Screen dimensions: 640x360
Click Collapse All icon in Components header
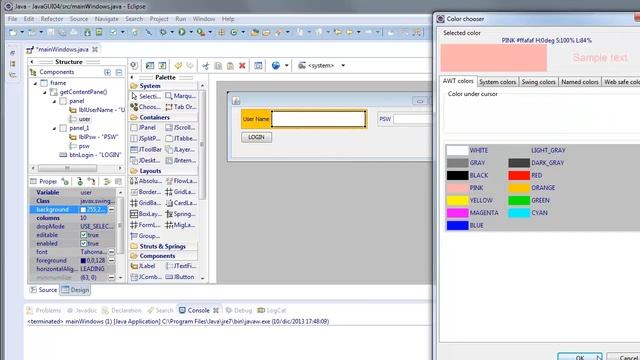click(x=119, y=72)
